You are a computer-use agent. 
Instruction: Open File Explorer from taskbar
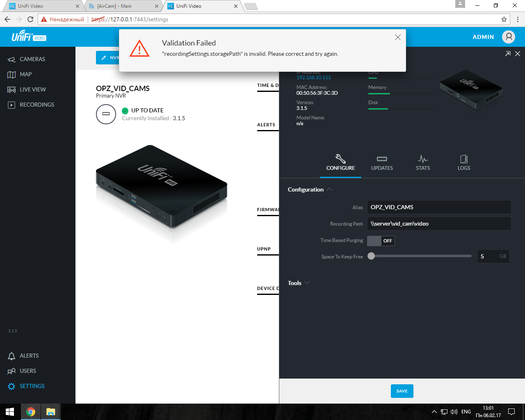click(50, 412)
